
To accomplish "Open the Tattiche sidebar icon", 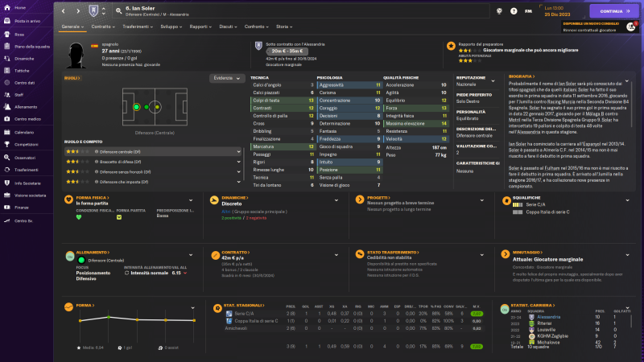I will click(x=7, y=71).
